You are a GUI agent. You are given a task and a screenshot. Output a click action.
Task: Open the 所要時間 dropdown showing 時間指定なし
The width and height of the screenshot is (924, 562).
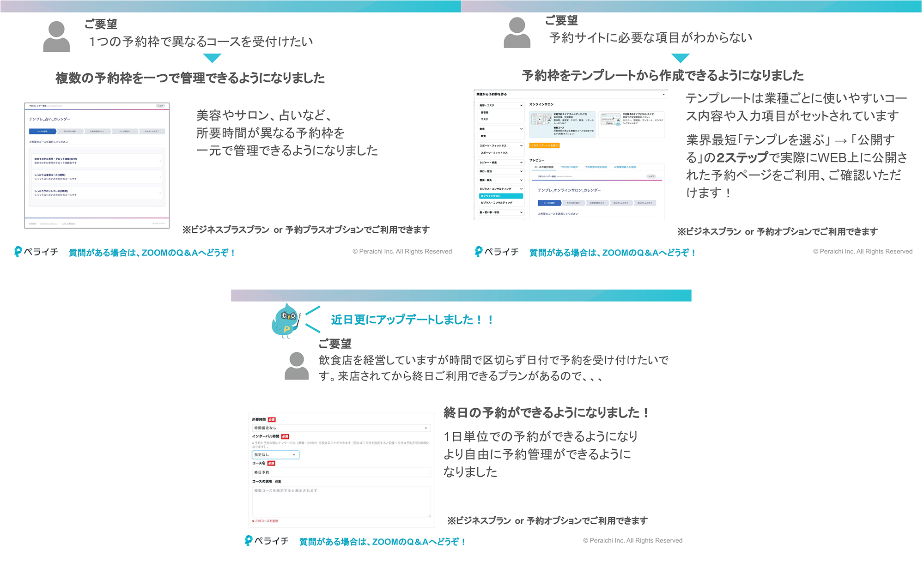(341, 428)
